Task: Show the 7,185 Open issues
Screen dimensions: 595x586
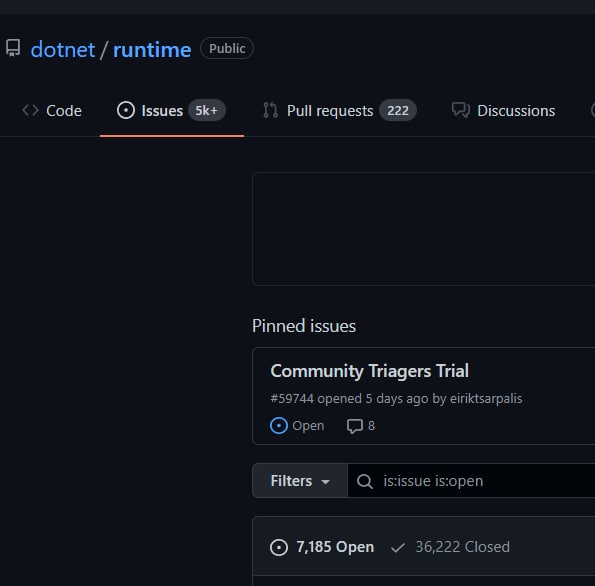Action: coord(322,547)
